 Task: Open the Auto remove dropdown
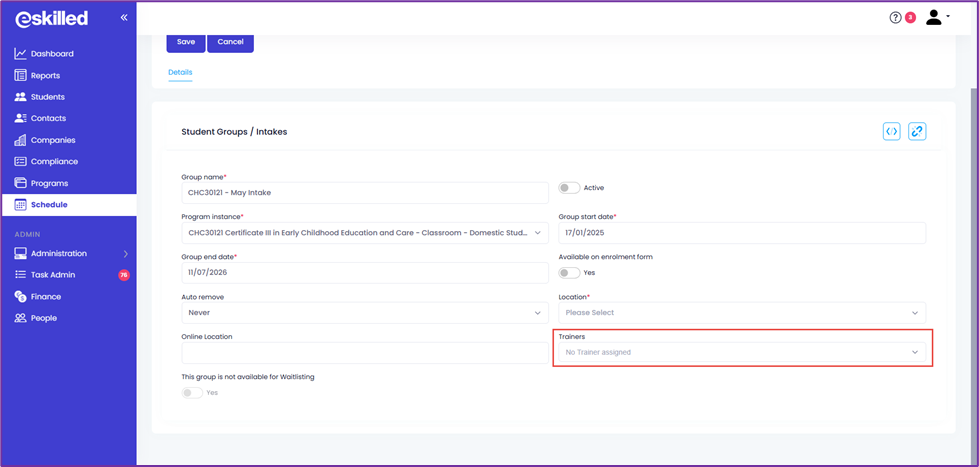[365, 312]
